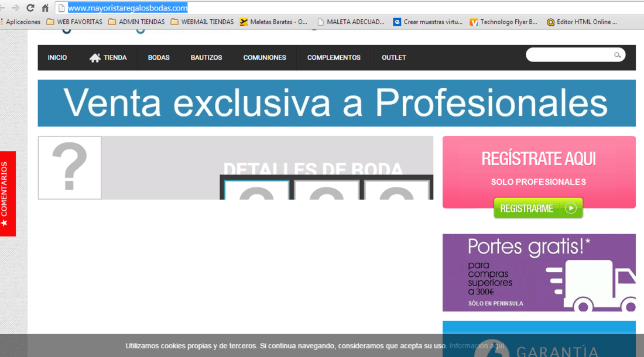
Task: Select the address bar URL
Action: 127,8
